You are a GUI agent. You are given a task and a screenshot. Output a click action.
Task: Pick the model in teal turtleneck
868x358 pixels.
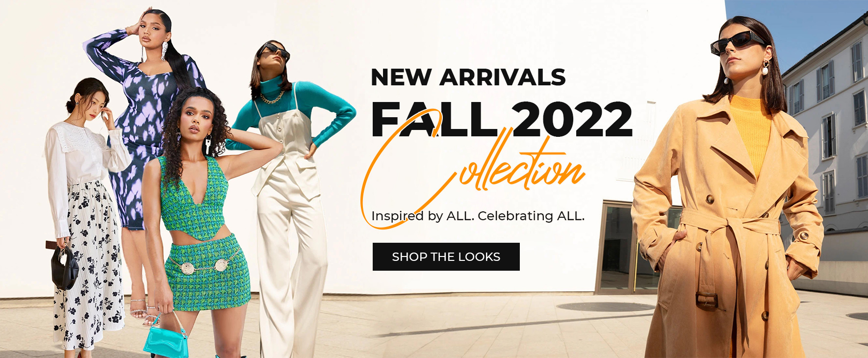pos(292,196)
